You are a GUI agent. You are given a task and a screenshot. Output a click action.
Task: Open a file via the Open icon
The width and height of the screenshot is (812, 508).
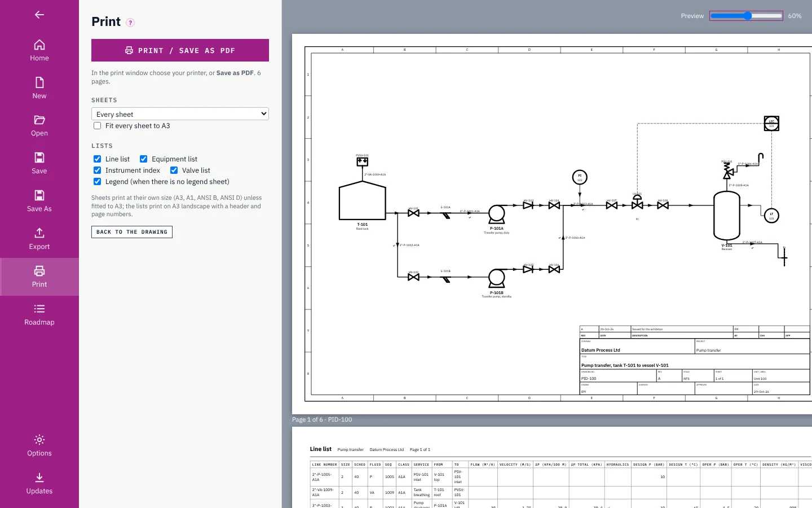[x=39, y=126]
